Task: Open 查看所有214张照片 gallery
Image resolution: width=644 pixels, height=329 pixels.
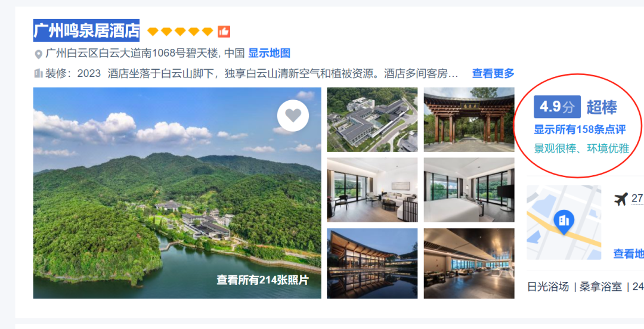Action: coord(262,280)
